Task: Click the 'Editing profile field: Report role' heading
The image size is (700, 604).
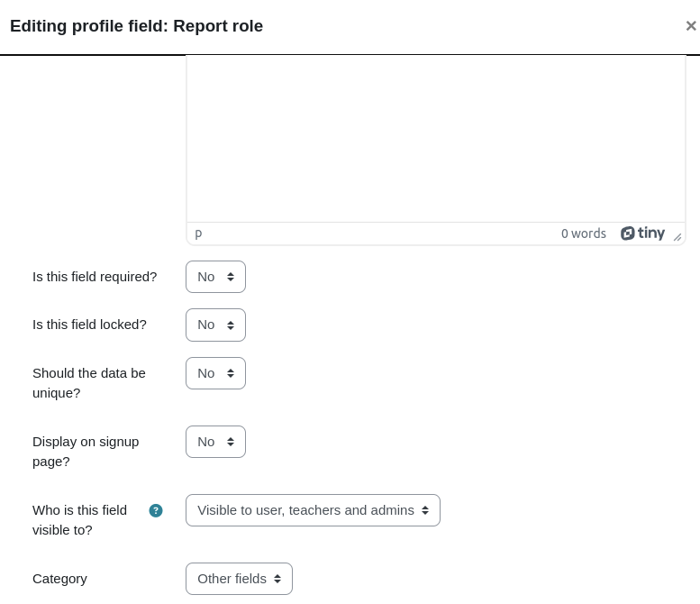Action: click(137, 26)
